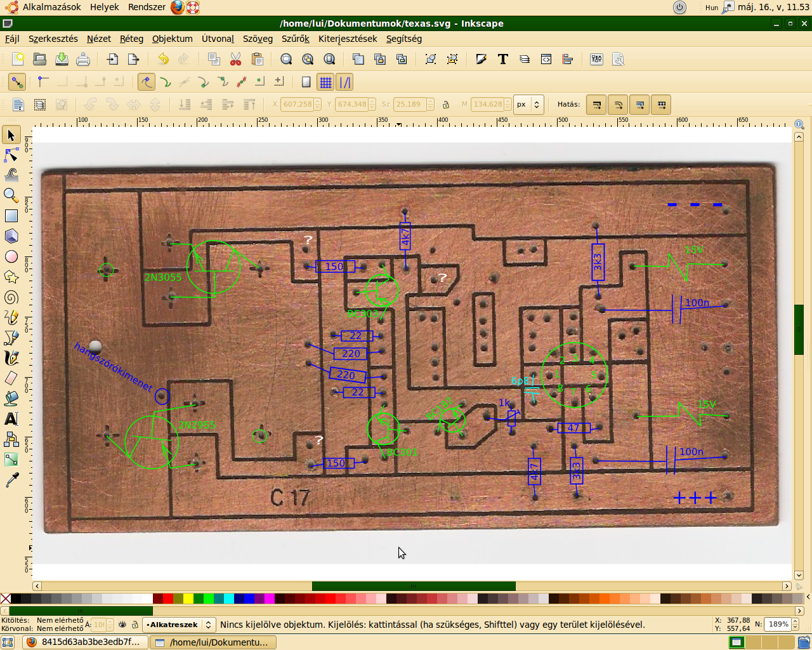Select the Gradient tool

coord(11,460)
